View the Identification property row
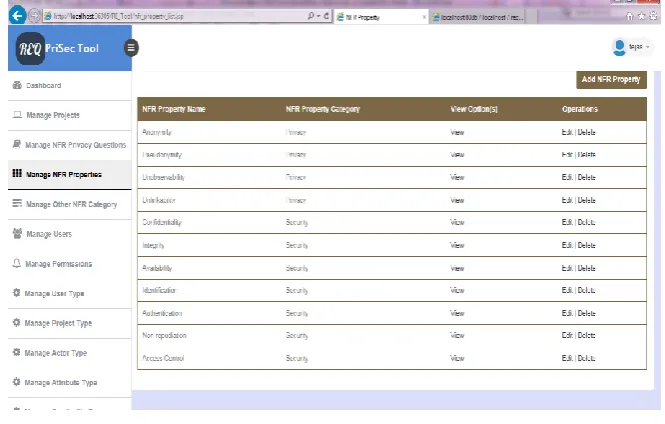Screen dimensions: 665x424 457,290
